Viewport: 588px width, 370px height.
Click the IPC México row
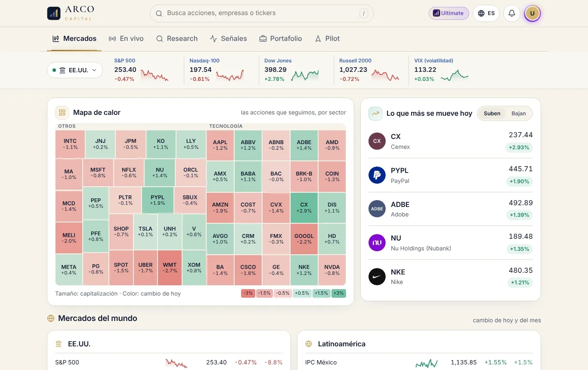(x=419, y=362)
